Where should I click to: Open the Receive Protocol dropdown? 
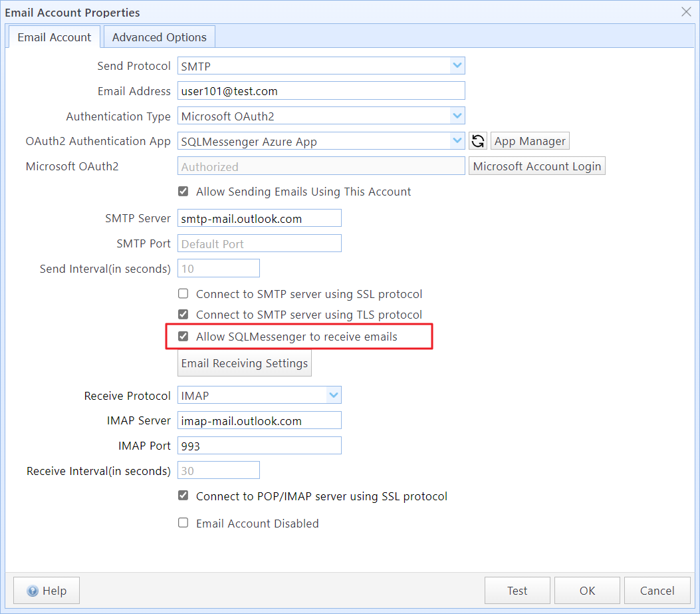334,395
